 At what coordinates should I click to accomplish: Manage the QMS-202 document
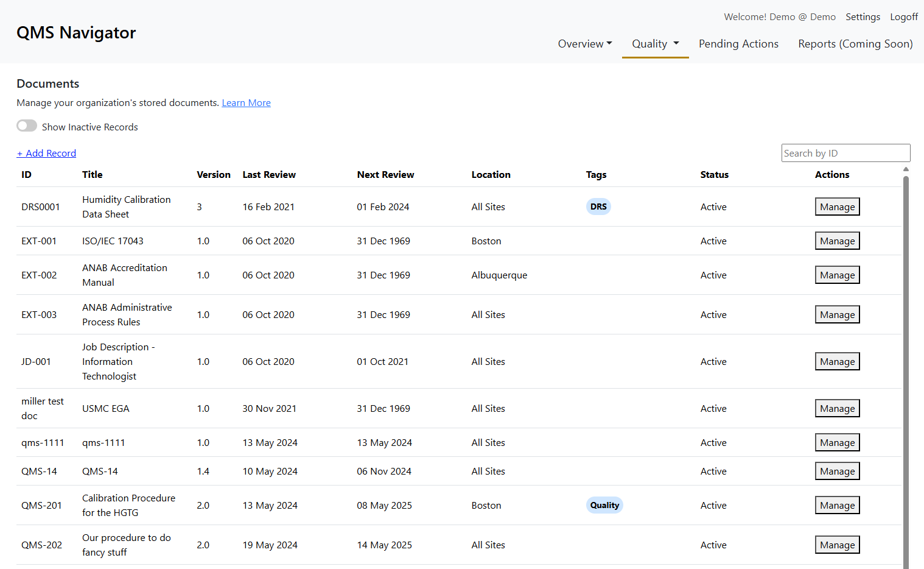pos(837,545)
